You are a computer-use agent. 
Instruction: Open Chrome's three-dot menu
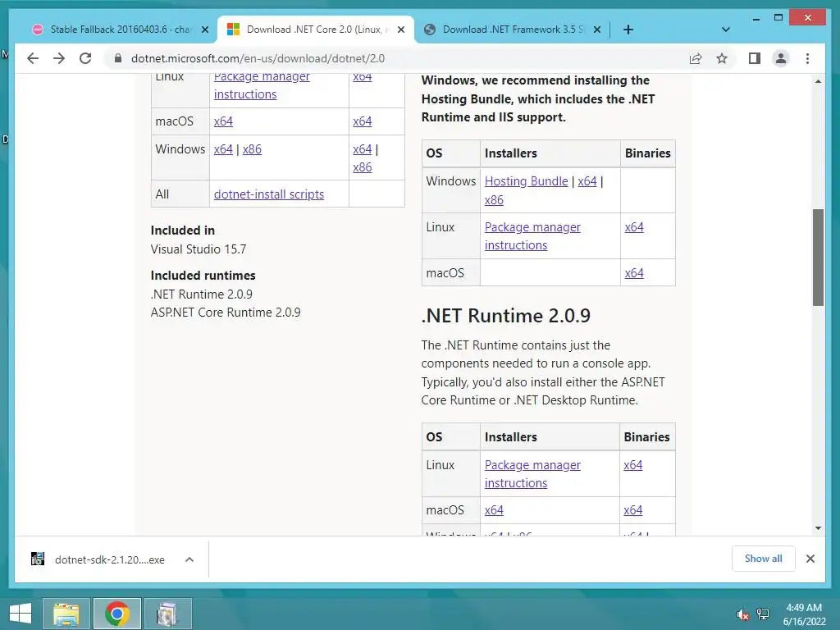tap(807, 58)
